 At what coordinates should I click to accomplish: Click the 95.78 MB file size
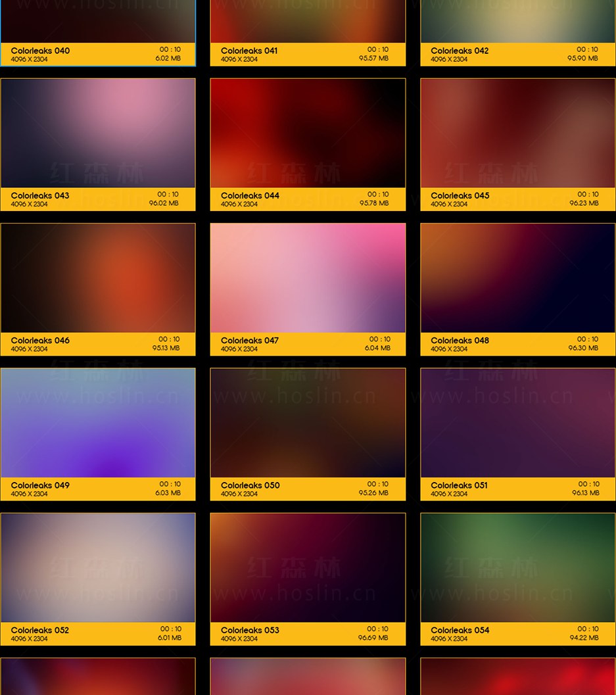pos(374,203)
